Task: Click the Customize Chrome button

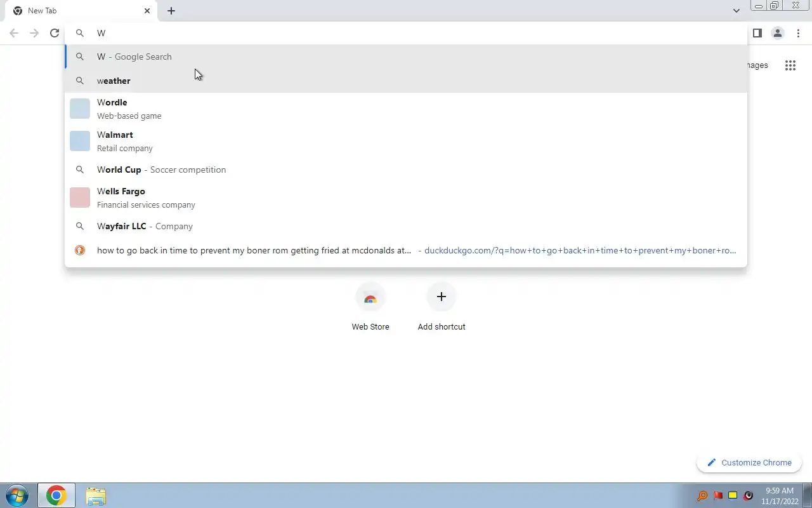Action: pyautogui.click(x=749, y=462)
